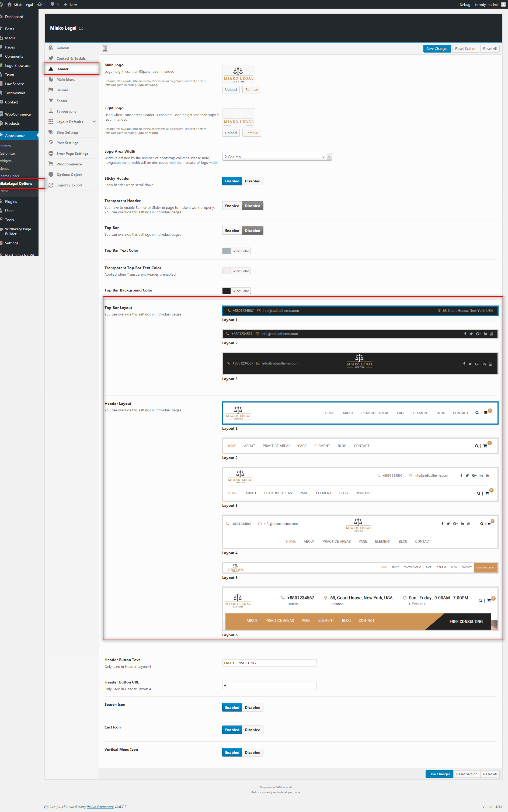The width and height of the screenshot is (508, 812).
Task: Click the Options Object info icon
Action: pos(51,174)
